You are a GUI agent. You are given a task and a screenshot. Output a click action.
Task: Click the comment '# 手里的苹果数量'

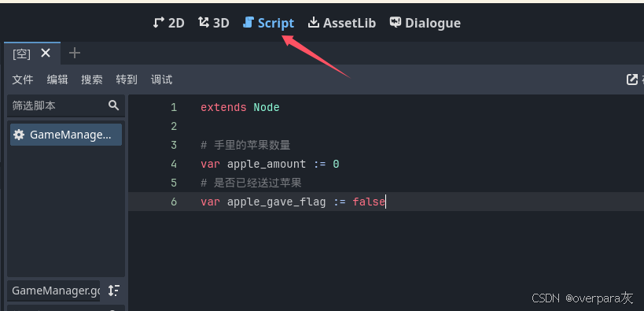(x=245, y=145)
